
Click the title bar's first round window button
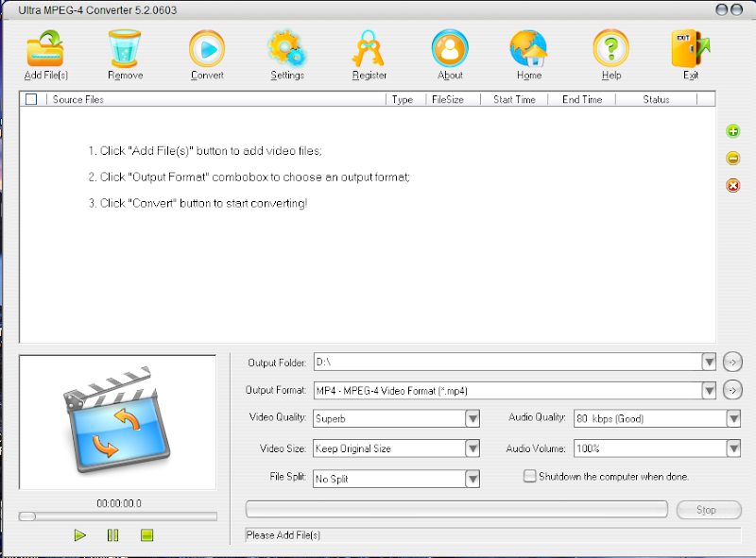click(722, 9)
